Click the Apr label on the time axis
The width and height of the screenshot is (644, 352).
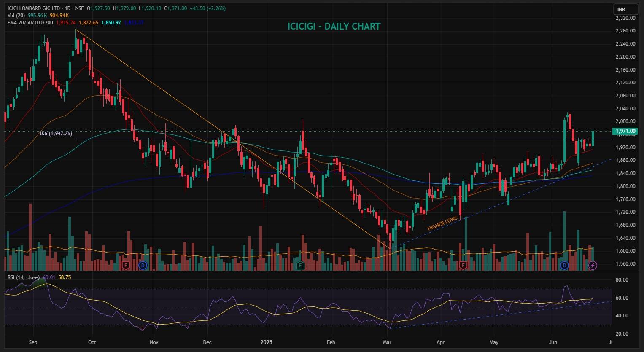(x=440, y=342)
